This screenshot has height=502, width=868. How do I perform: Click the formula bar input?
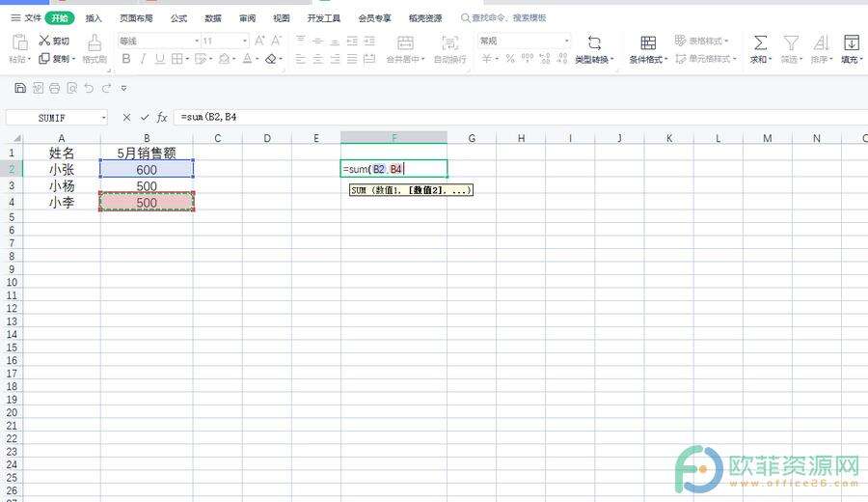521,117
